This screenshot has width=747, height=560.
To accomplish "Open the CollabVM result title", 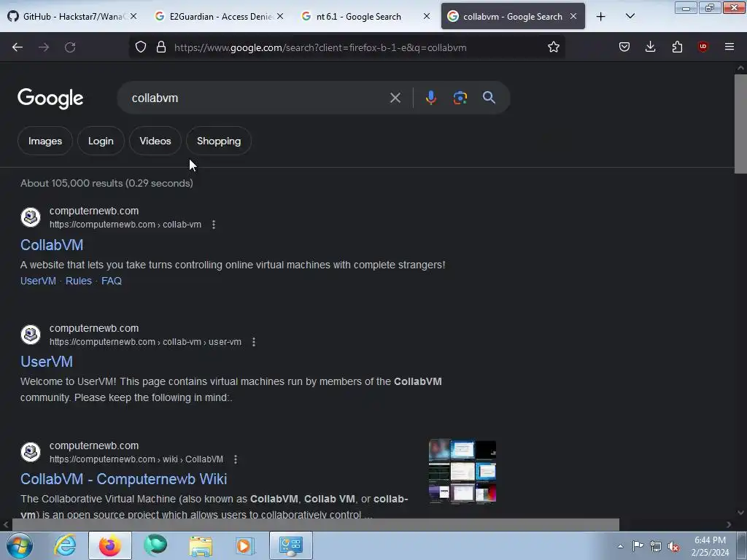I will [52, 245].
